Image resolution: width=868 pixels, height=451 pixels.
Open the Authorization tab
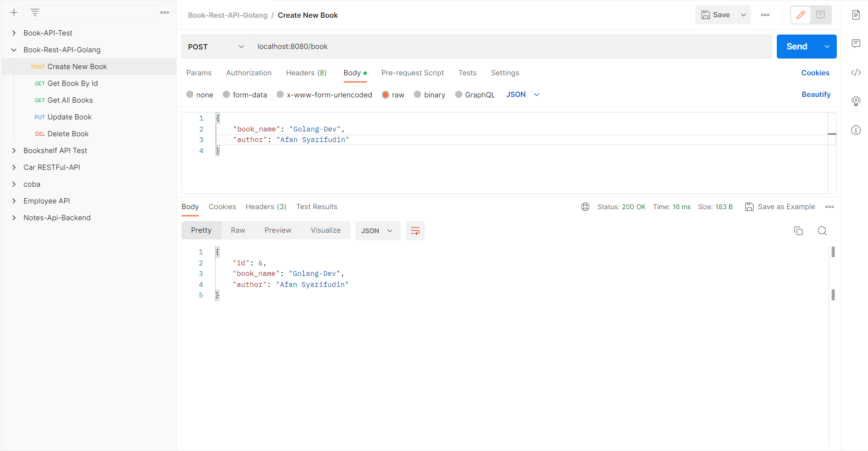coord(249,73)
